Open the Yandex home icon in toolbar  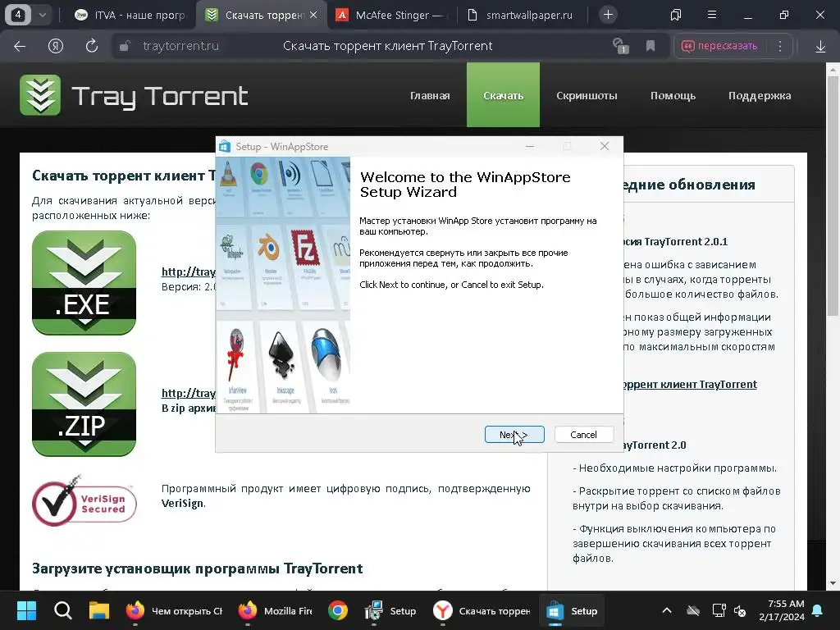pyautogui.click(x=56, y=46)
